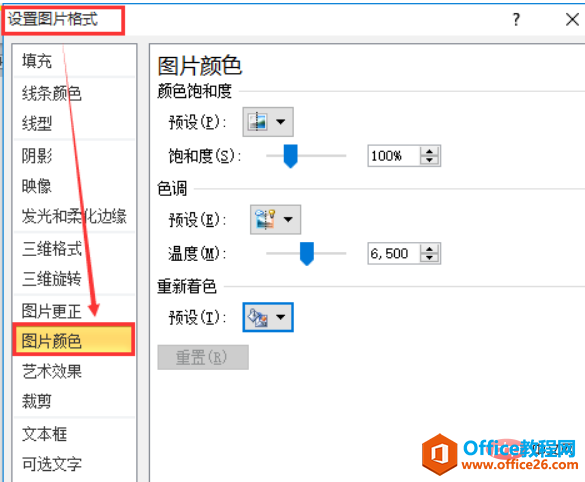Image resolution: width=585 pixels, height=482 pixels.
Task: Open the recolor preset gallery
Action: click(x=268, y=317)
